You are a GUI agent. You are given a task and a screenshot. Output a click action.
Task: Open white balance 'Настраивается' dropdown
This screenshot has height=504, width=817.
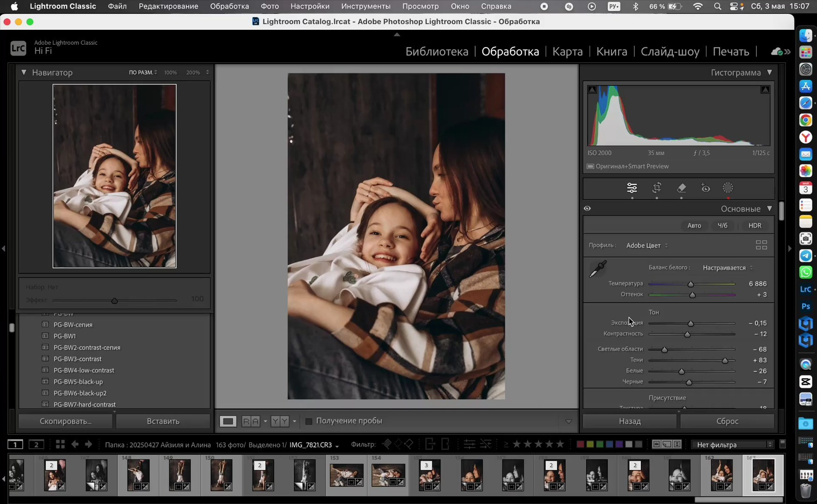point(727,268)
